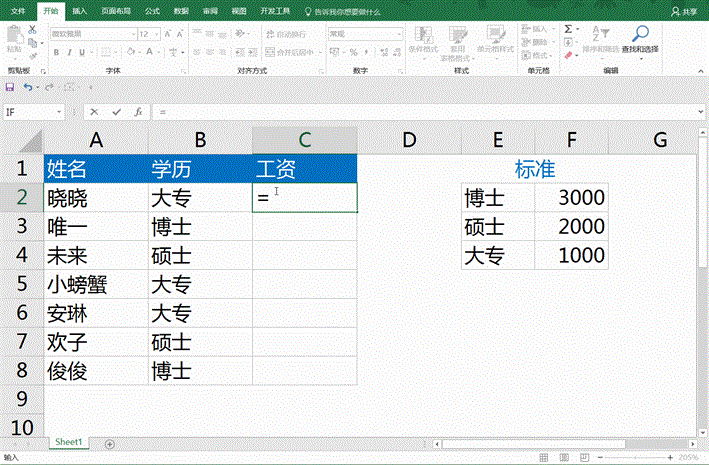Viewport: 709px width, 465px height.
Task: Expand the font size dropdown
Action: click(156, 33)
